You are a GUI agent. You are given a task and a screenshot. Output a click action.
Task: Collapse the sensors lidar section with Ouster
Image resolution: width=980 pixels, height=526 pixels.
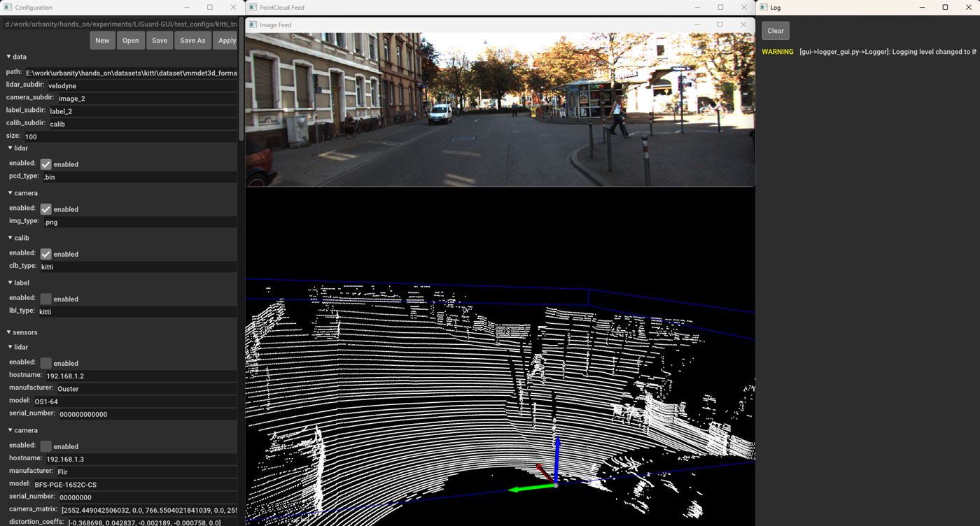coord(10,347)
